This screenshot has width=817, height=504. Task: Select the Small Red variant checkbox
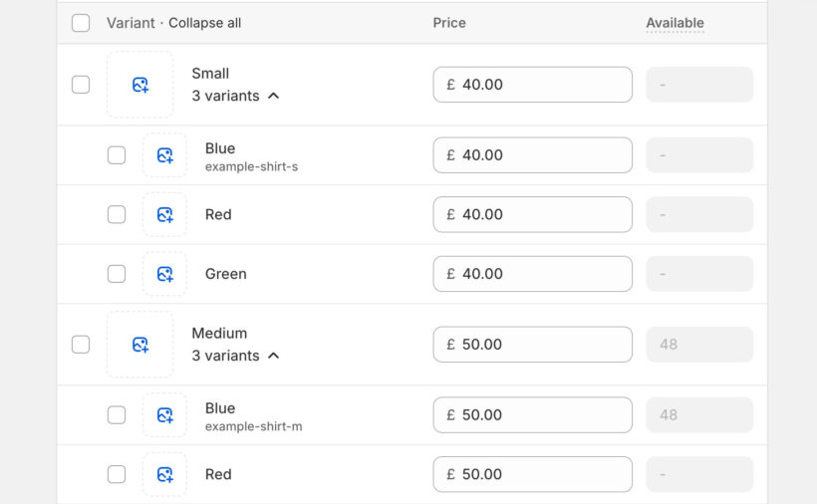117,214
